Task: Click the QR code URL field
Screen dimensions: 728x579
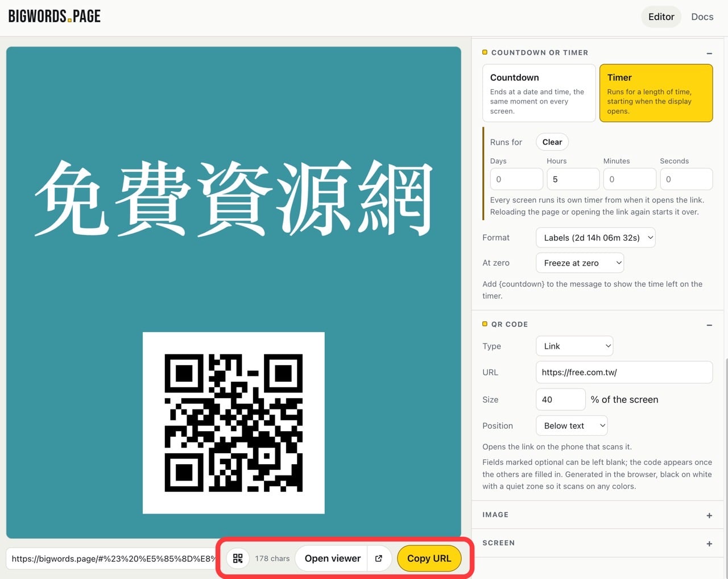Action: (624, 373)
